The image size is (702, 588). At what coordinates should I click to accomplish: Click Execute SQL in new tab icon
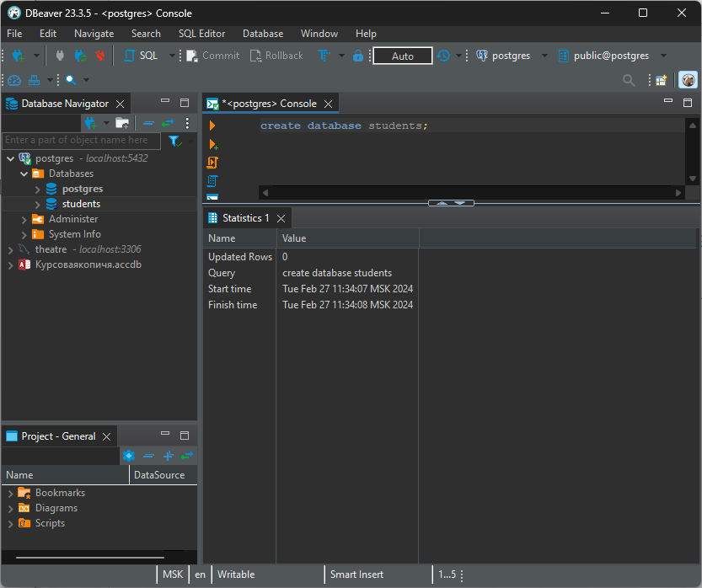coord(213,144)
